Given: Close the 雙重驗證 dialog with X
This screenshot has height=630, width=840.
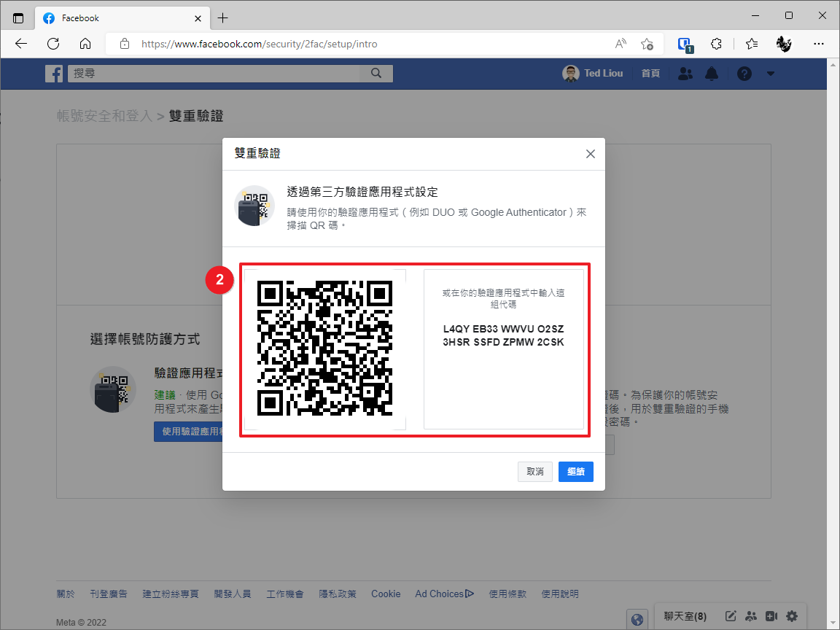Looking at the screenshot, I should click(591, 154).
